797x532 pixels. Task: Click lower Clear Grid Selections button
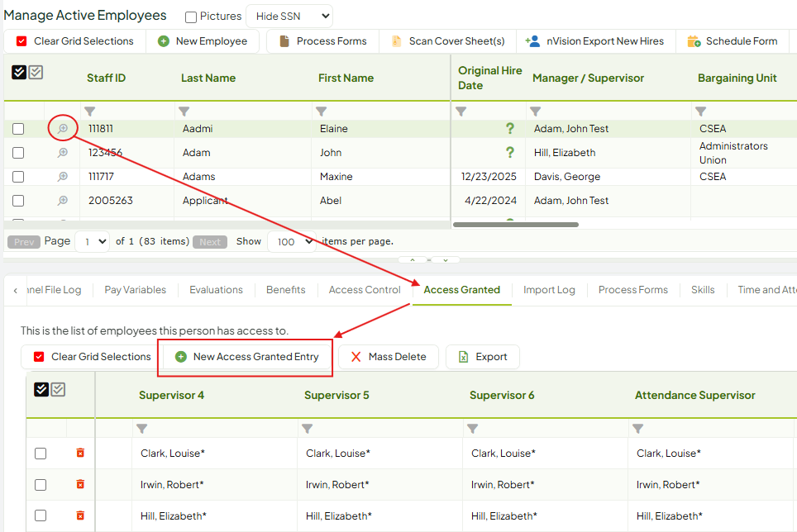[x=92, y=357]
